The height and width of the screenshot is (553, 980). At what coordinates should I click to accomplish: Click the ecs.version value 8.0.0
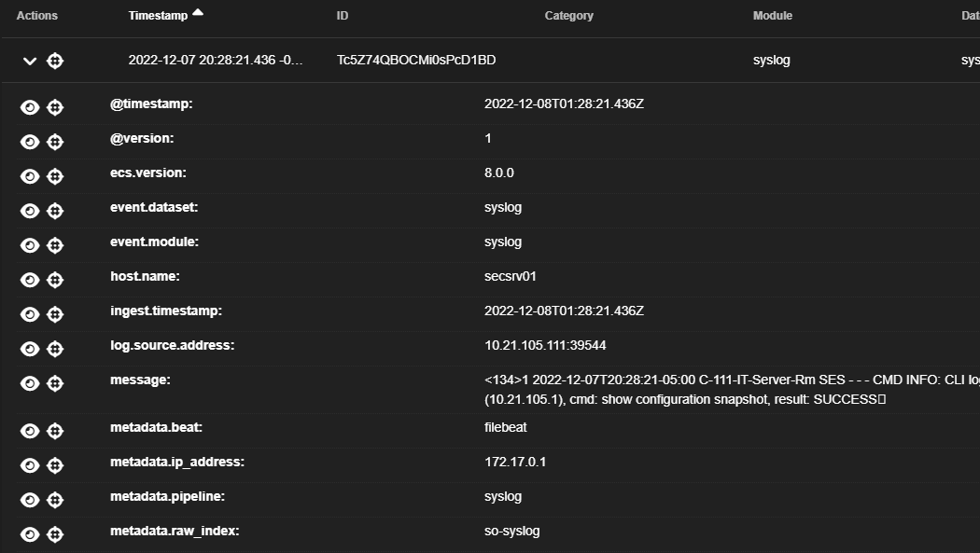[x=498, y=173]
